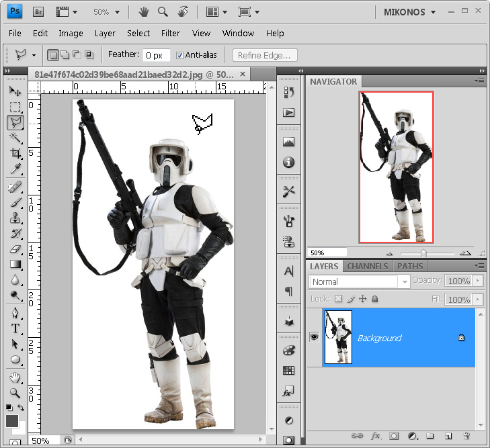Select the Polygonal Lasso tool in toolbox
The image size is (490, 448).
(x=15, y=122)
